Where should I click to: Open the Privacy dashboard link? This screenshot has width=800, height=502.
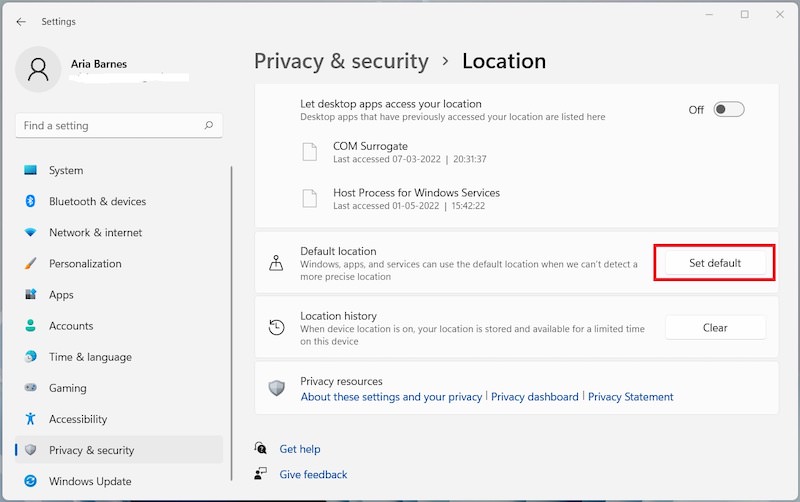coord(535,396)
